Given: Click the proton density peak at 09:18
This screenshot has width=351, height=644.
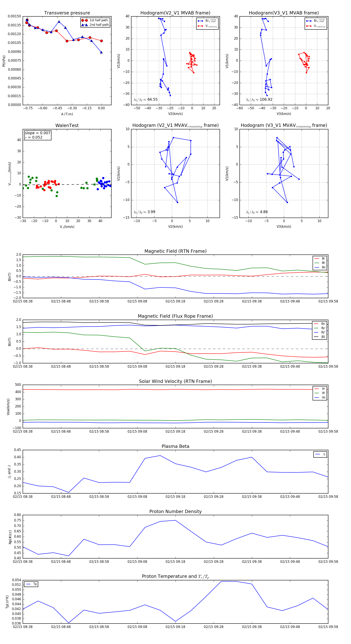Looking at the screenshot, I should (175, 520).
